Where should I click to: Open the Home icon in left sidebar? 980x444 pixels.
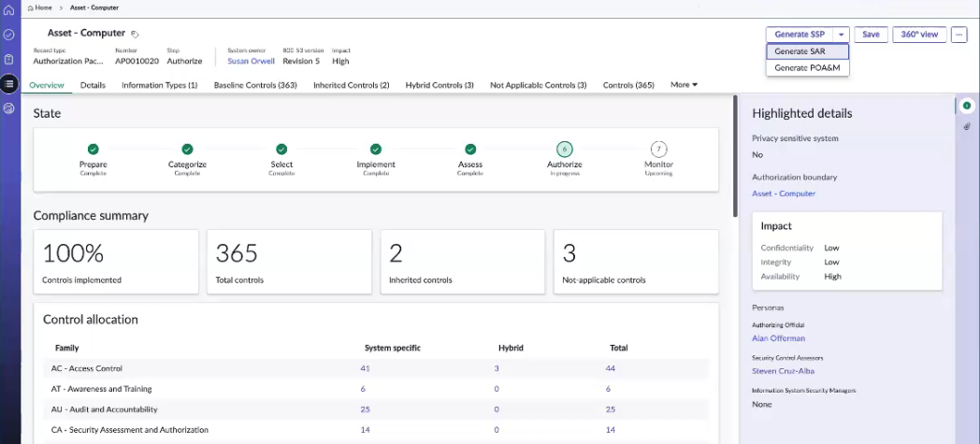(x=8, y=10)
